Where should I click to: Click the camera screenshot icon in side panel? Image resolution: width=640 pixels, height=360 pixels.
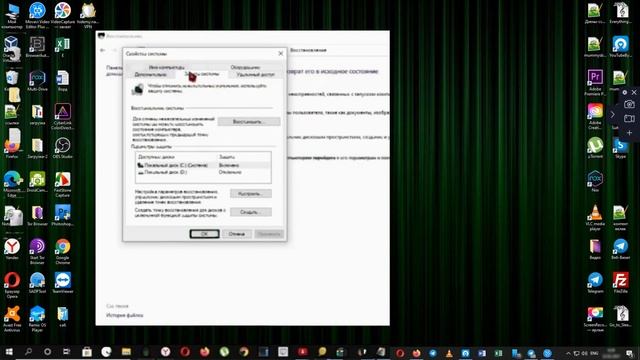tap(629, 104)
